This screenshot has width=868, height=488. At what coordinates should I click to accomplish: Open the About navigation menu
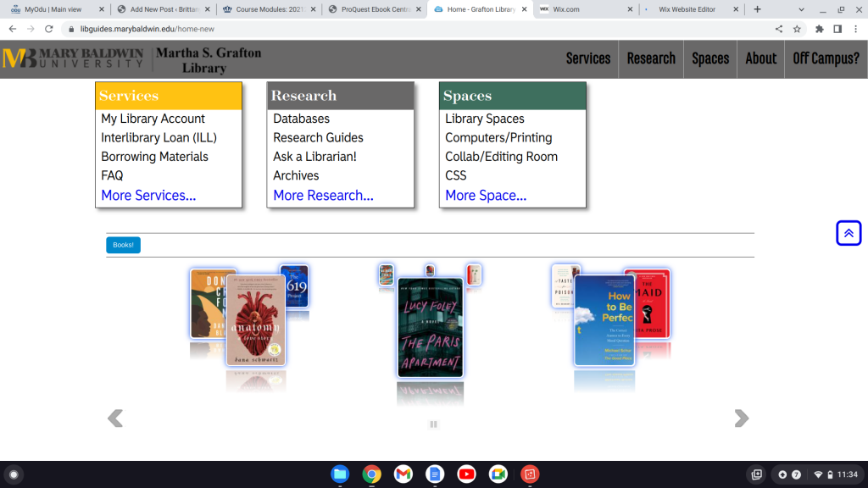760,58
